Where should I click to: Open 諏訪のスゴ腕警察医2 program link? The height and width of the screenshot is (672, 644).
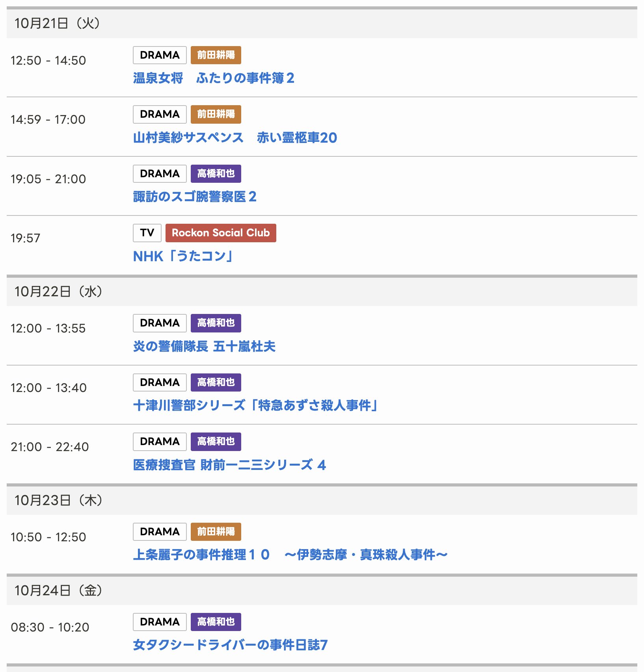point(195,197)
